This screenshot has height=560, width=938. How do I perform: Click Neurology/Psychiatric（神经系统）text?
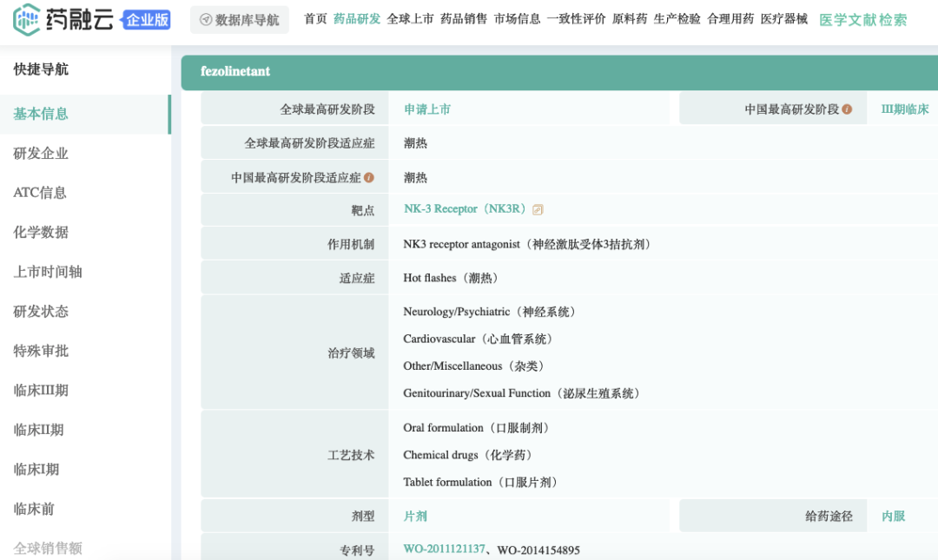489,312
